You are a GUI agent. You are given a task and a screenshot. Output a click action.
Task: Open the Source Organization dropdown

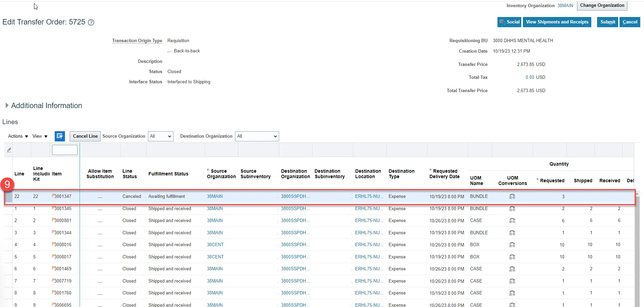tap(160, 136)
